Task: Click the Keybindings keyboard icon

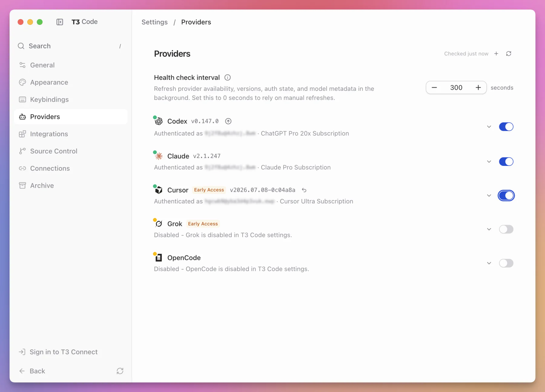Action: click(x=22, y=100)
